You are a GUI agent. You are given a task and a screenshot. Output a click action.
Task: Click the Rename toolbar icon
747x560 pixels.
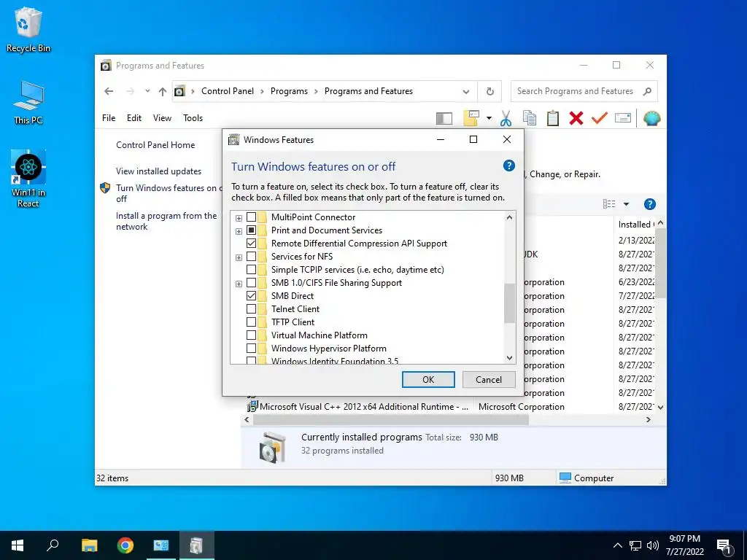623,117
